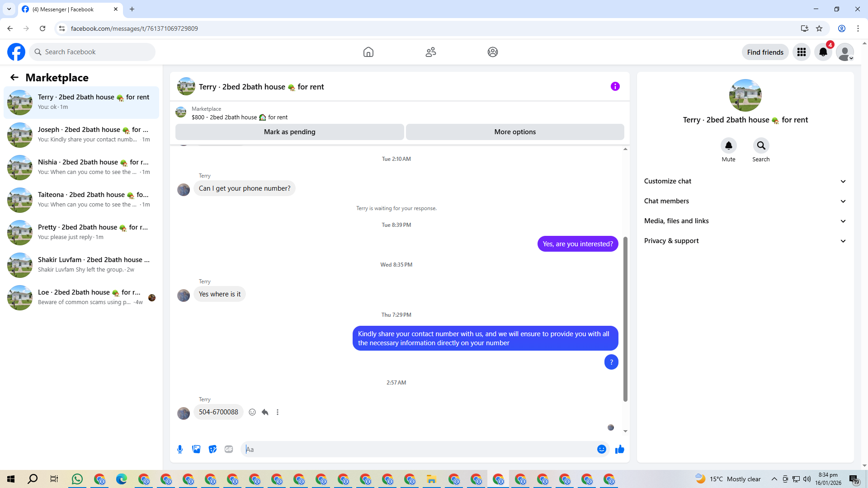Click the chat message scrollbar
This screenshot has width=868, height=488.
point(625,319)
